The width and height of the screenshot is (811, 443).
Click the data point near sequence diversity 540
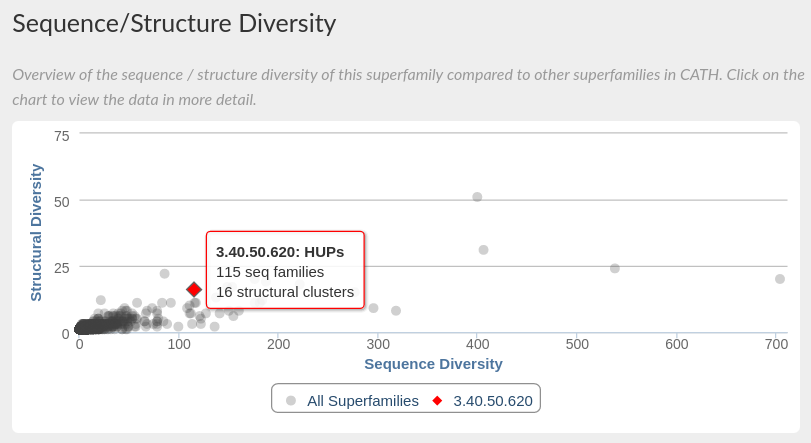pos(615,268)
